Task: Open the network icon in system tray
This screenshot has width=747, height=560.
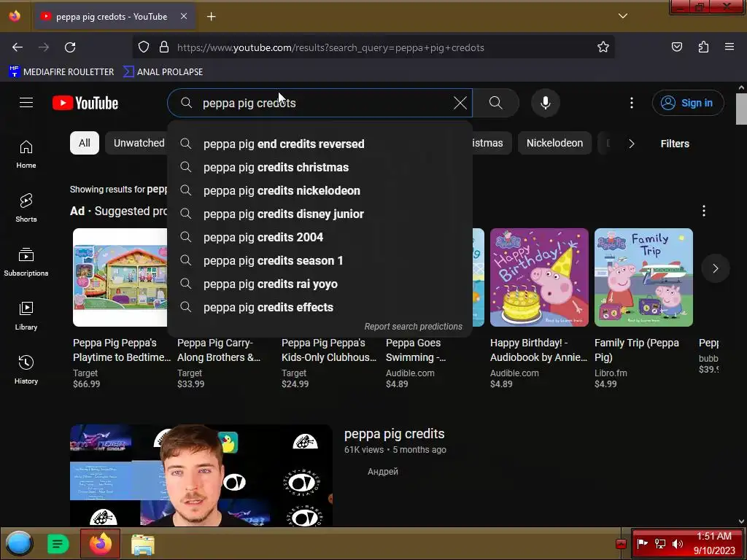Action: pyautogui.click(x=659, y=543)
